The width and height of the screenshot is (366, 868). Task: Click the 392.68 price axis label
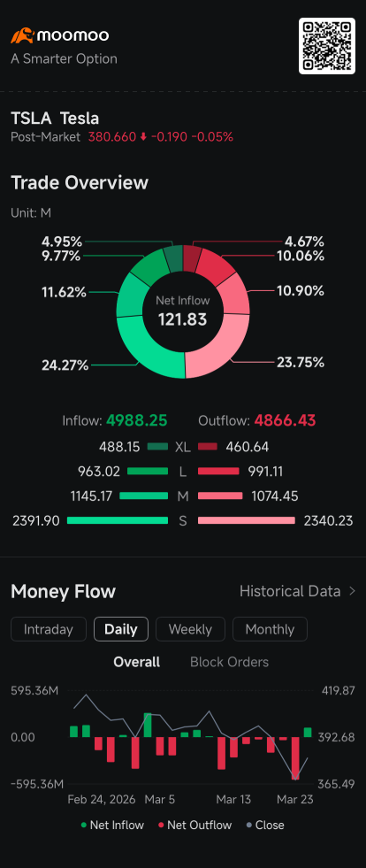click(337, 737)
